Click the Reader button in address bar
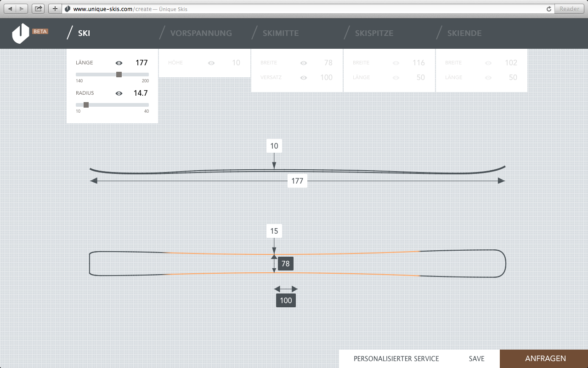 point(570,9)
